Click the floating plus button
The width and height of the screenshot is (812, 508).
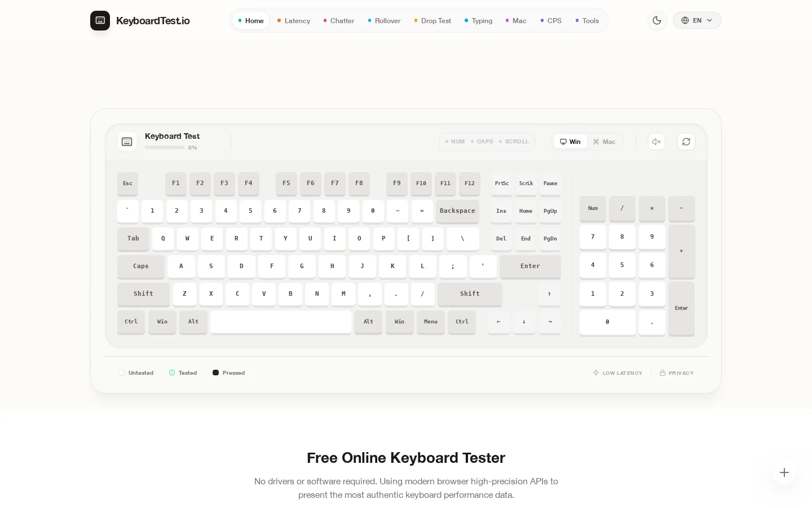pyautogui.click(x=784, y=472)
